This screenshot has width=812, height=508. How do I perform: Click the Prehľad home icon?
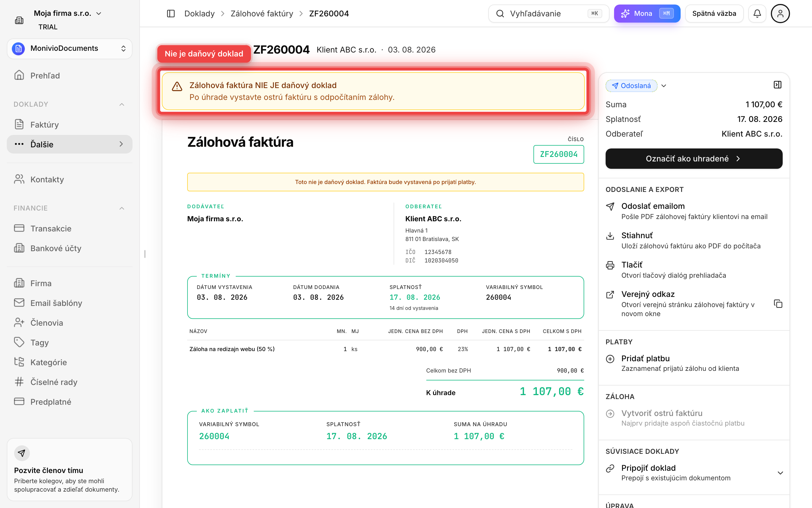(19, 75)
